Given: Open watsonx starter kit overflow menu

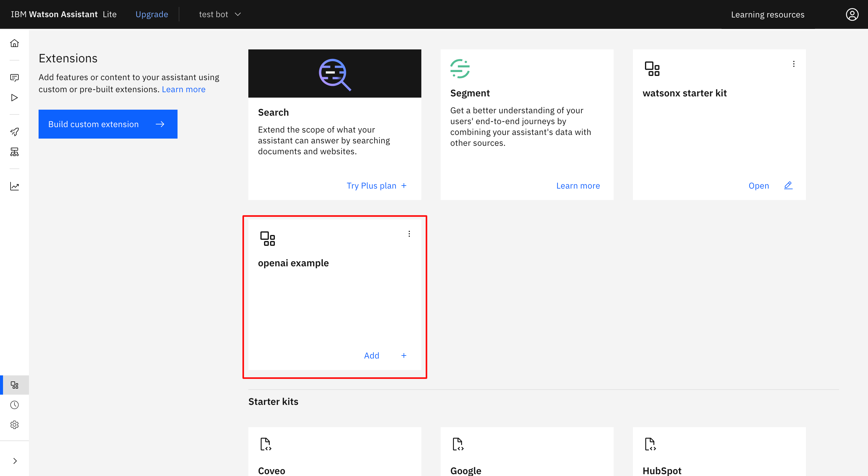Looking at the screenshot, I should (794, 64).
